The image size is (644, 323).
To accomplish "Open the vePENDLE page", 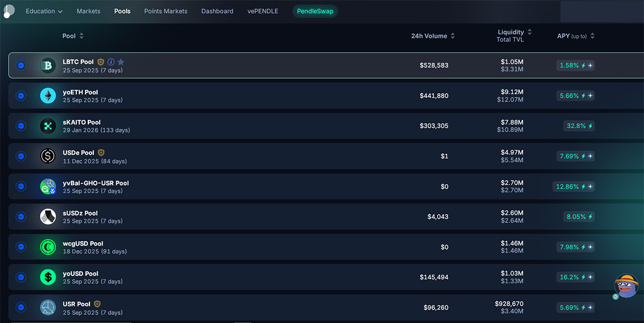I will [263, 11].
